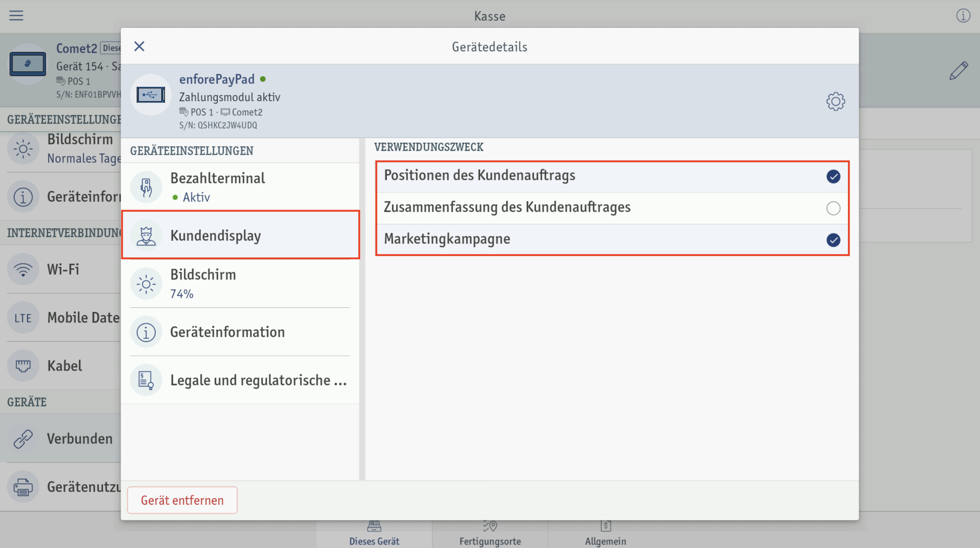Select Verbunden row in background
Image resolution: width=980 pixels, height=548 pixels.
(x=61, y=439)
